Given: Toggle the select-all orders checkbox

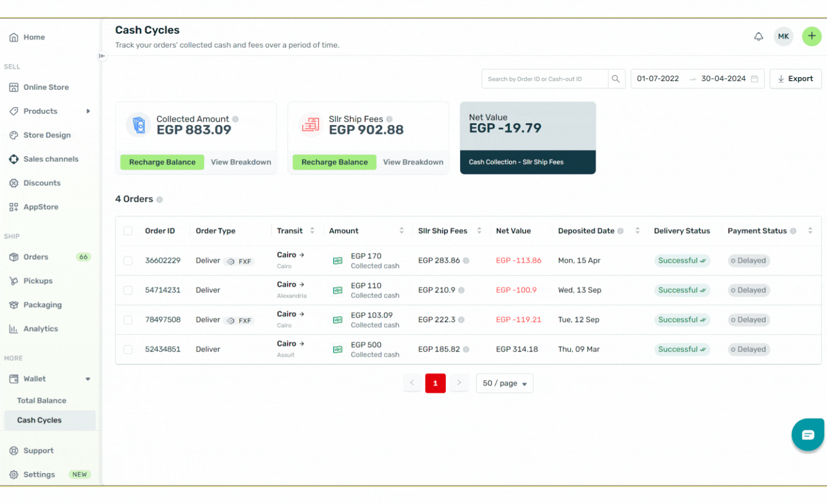Looking at the screenshot, I should (x=128, y=231).
